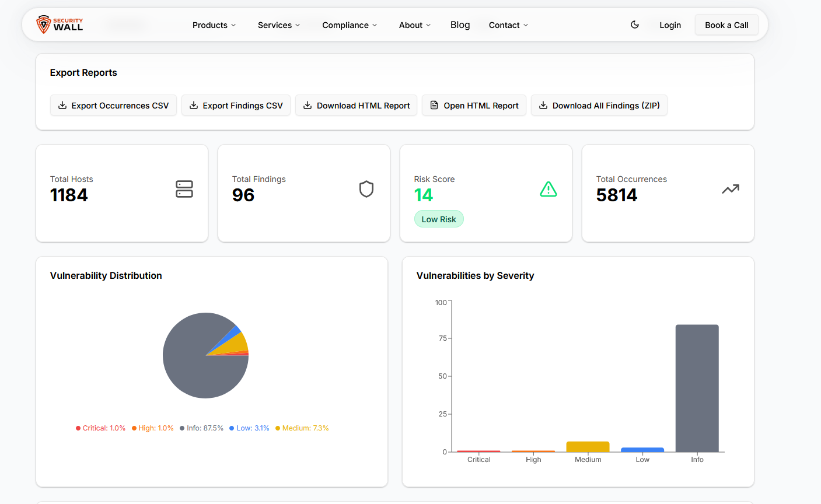Expand the Products dropdown menu
This screenshot has height=504, width=821.
point(214,25)
